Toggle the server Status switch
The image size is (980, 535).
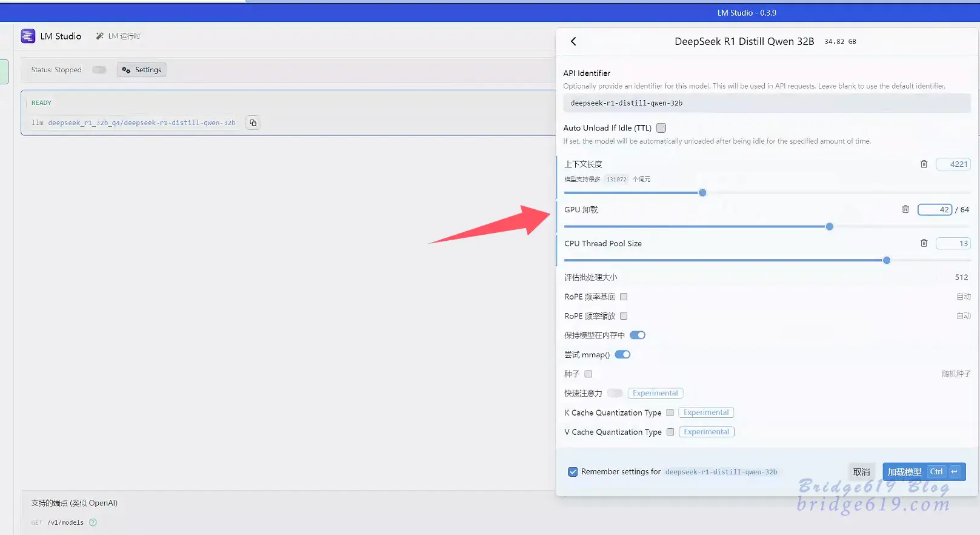(x=99, y=70)
